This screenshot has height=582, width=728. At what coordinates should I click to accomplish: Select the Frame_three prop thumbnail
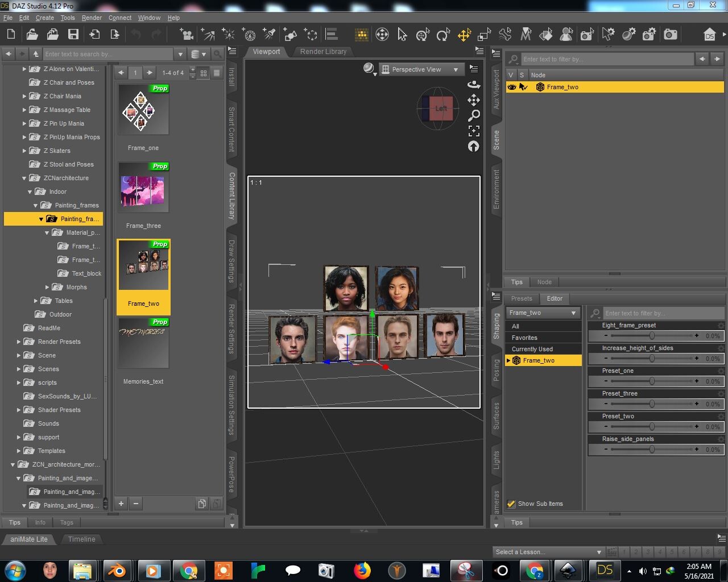coord(143,188)
